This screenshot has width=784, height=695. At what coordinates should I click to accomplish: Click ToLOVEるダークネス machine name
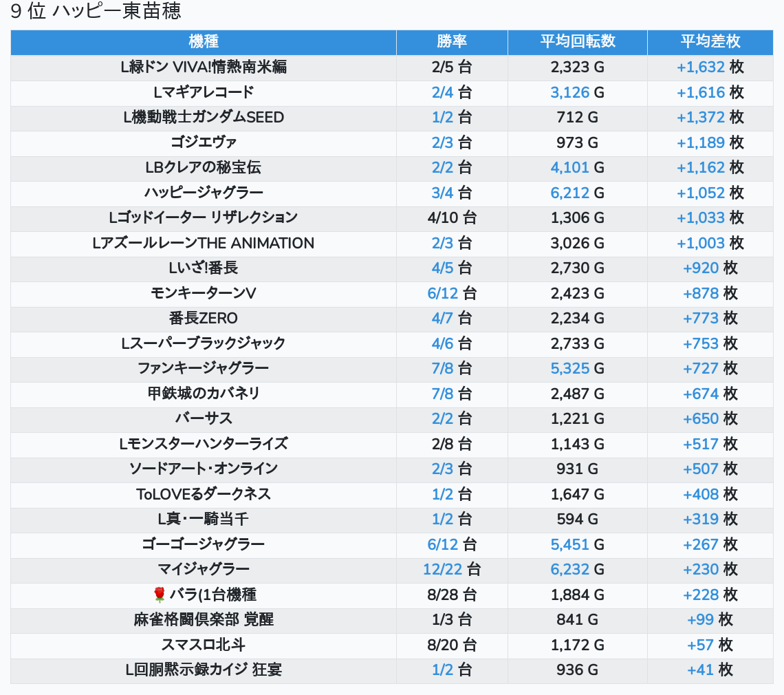click(204, 494)
